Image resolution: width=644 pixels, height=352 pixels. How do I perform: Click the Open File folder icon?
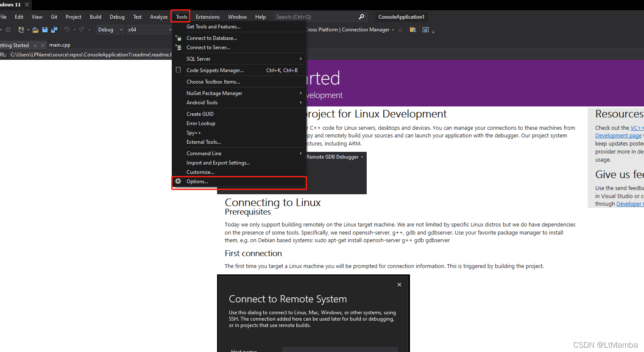[x=35, y=30]
